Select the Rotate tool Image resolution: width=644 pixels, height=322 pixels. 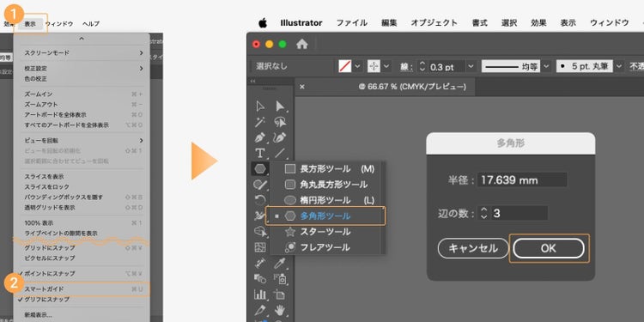click(x=260, y=200)
